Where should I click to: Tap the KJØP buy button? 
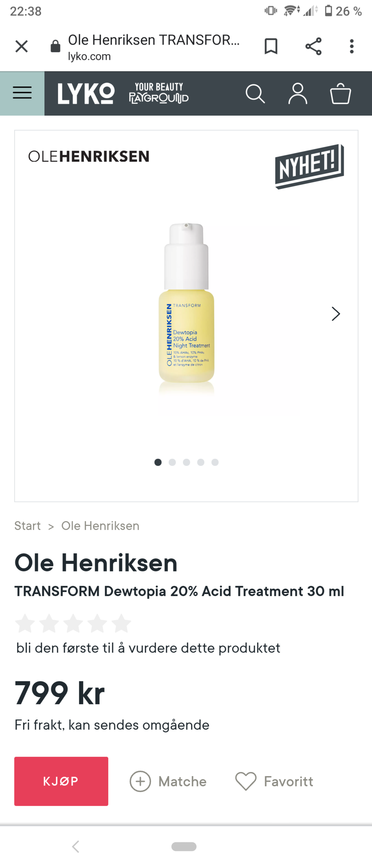(61, 781)
